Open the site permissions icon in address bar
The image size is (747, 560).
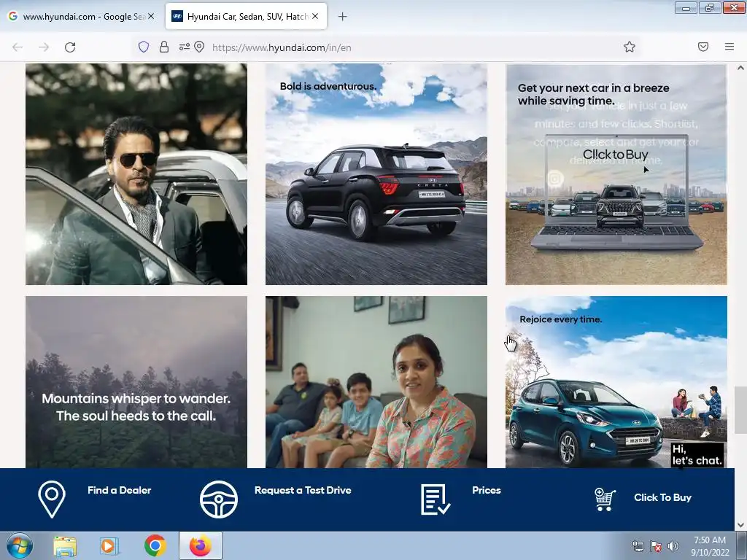(x=184, y=47)
